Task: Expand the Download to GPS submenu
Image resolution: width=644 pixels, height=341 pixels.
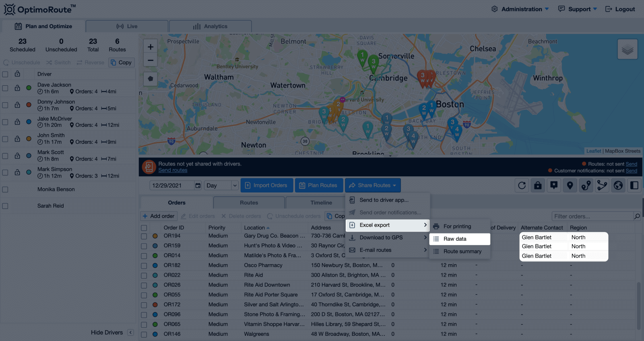Action: (x=388, y=238)
